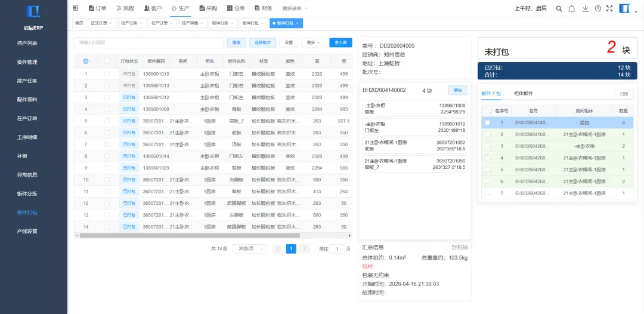Viewport: 644px width, 314px height.
Task: Focus the scan code input field
Action: click(x=148, y=42)
